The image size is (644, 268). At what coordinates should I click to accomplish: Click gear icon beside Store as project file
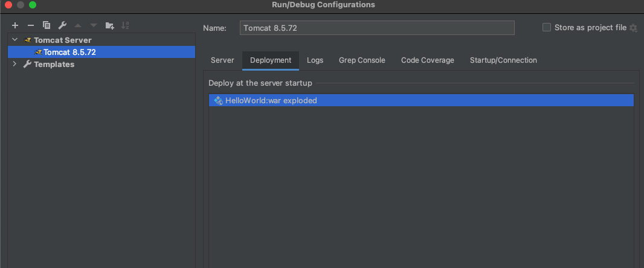coord(633,28)
